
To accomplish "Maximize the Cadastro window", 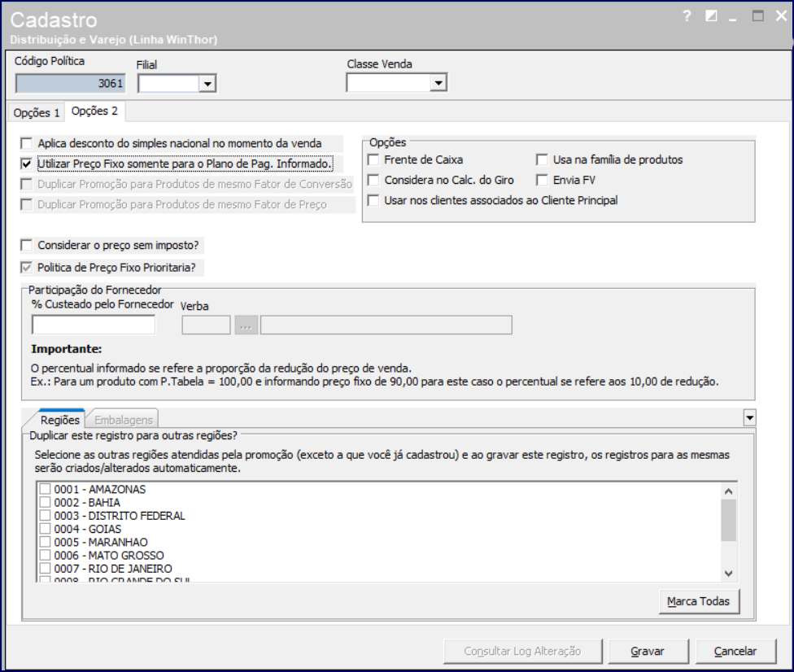I will coord(757,16).
